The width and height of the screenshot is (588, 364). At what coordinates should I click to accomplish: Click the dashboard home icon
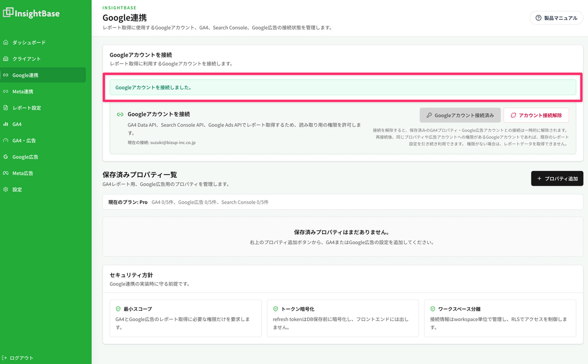point(6,42)
